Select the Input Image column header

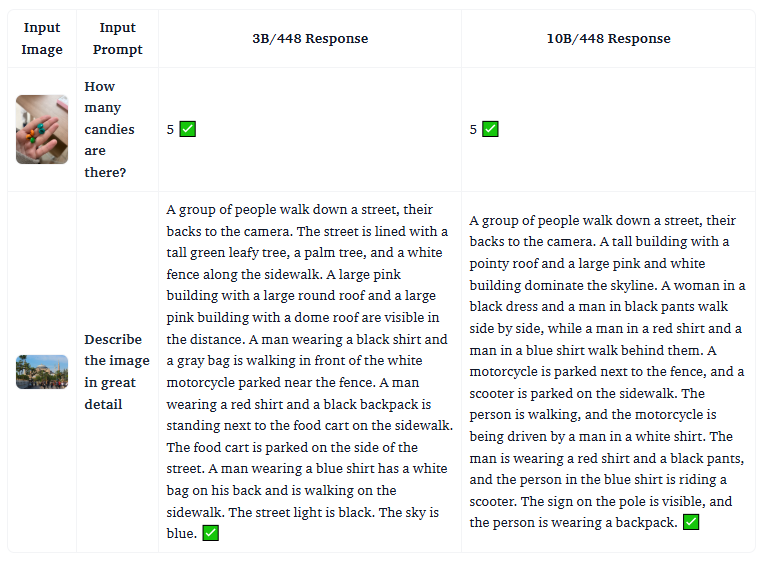click(42, 39)
